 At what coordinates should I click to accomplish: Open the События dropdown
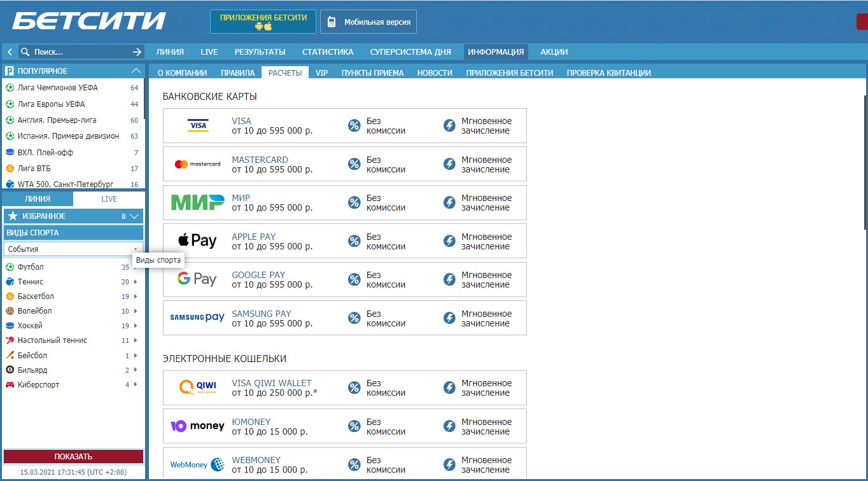click(73, 249)
